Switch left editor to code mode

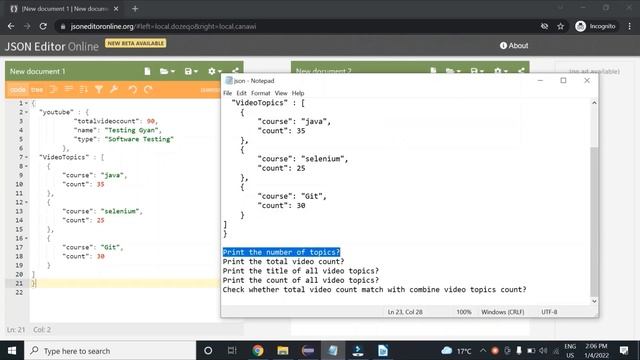(x=18, y=89)
